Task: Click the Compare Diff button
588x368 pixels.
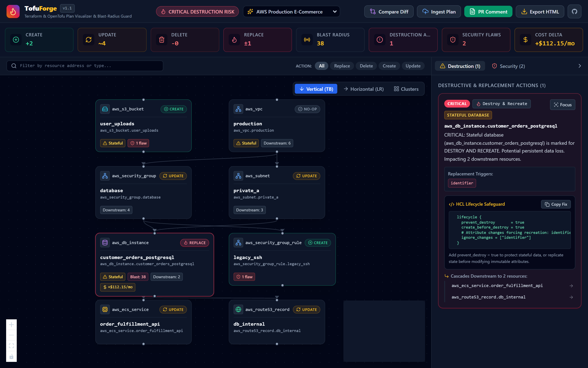Action: (389, 12)
